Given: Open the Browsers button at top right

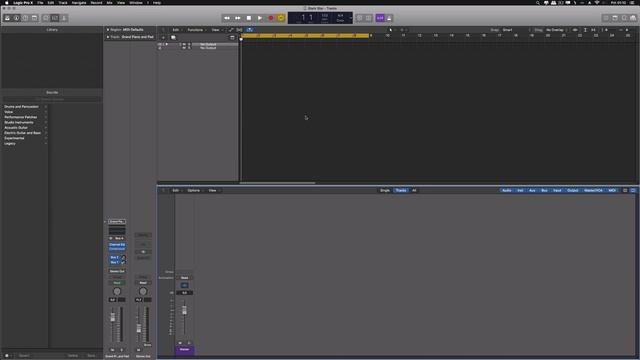Looking at the screenshot, I should pyautogui.click(x=633, y=18).
